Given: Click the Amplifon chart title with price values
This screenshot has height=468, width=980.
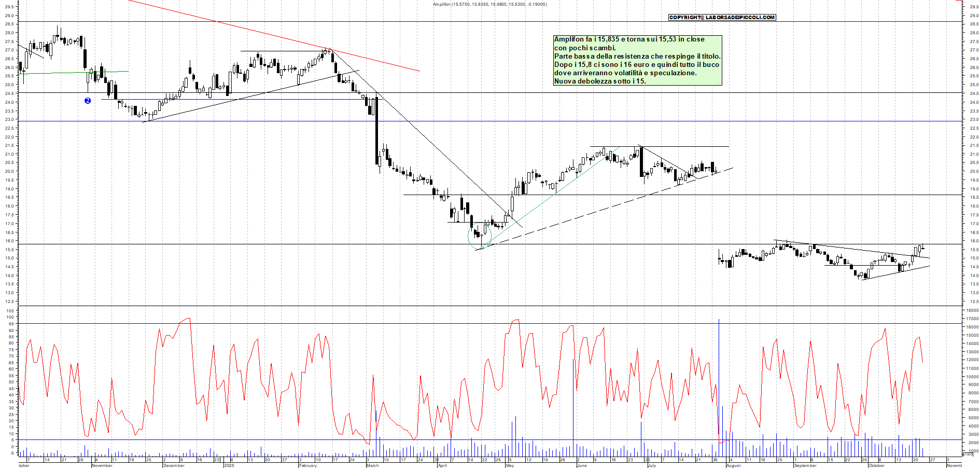Looking at the screenshot, I should [x=489, y=4].
